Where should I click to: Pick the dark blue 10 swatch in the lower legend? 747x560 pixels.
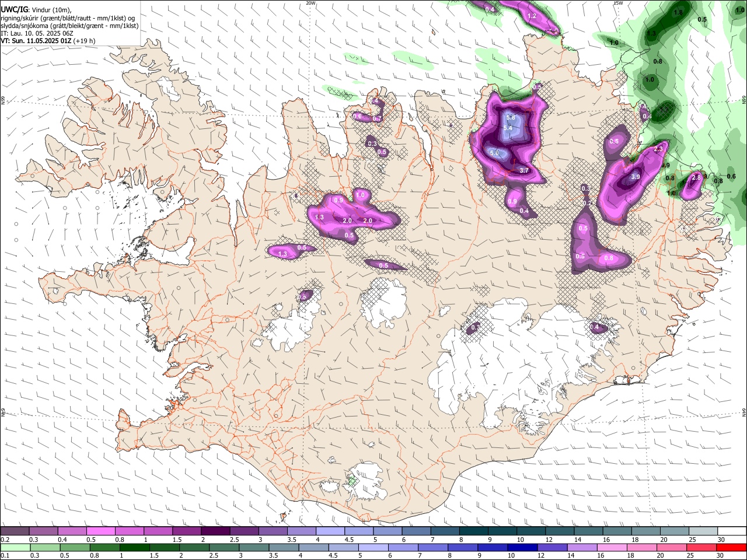(x=522, y=547)
